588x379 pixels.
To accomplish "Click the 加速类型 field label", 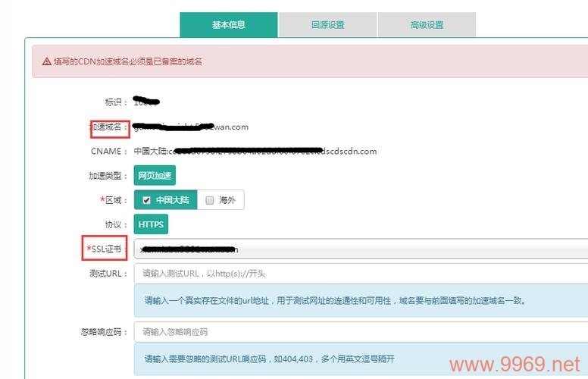I will pyautogui.click(x=108, y=176).
